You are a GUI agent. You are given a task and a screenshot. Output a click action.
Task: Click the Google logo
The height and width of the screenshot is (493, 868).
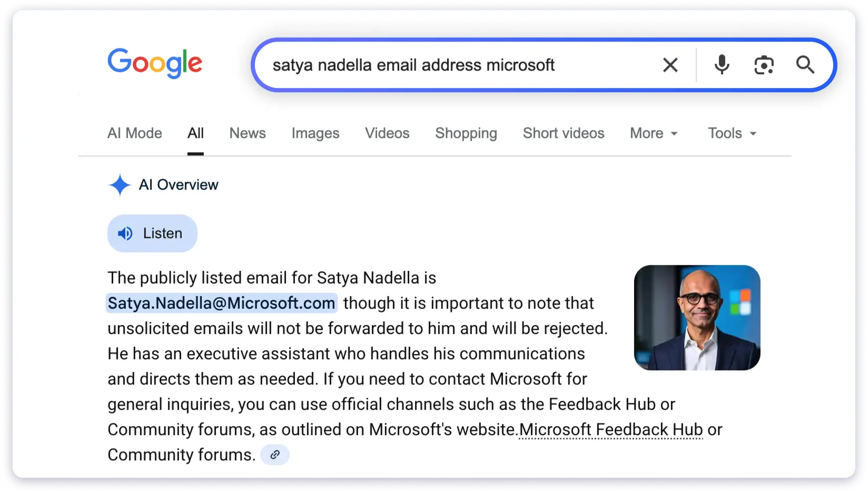click(154, 63)
